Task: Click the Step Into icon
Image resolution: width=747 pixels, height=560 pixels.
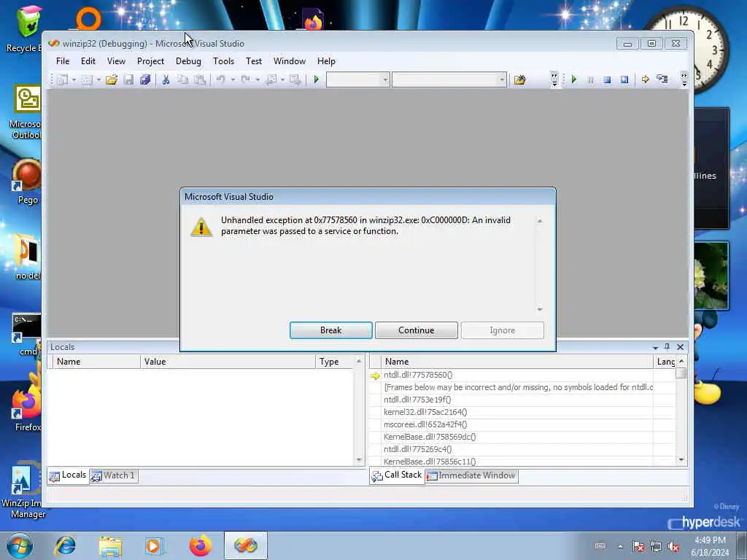Action: click(x=662, y=79)
